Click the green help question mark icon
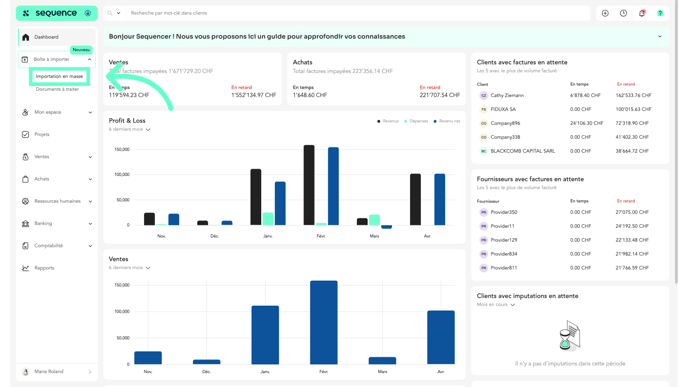Image resolution: width=688 pixels, height=387 pixels. click(660, 13)
